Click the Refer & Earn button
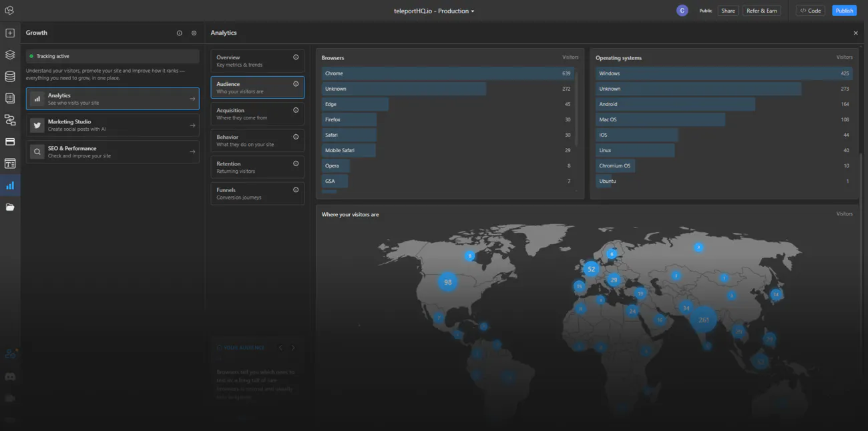This screenshot has height=431, width=868. (x=762, y=11)
